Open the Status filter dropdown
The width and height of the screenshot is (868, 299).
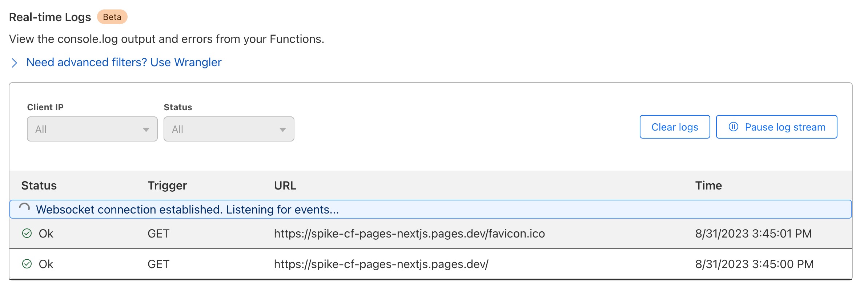pos(229,129)
